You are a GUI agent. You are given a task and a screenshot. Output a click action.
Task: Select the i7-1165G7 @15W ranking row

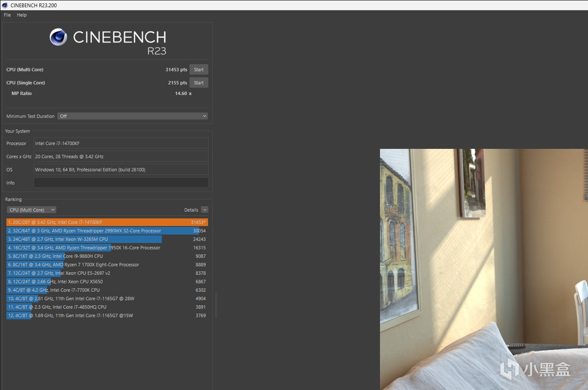point(107,316)
